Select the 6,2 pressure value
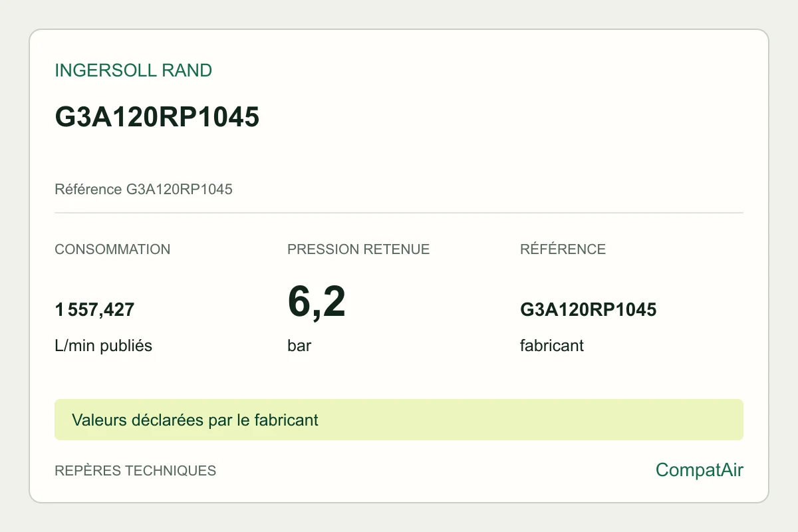Image resolution: width=798 pixels, height=532 pixels. coord(317,301)
